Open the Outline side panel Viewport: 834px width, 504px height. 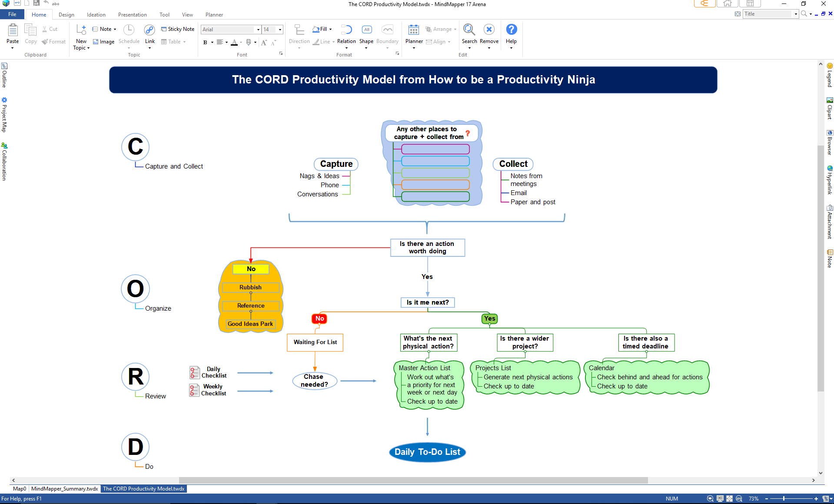click(x=4, y=75)
